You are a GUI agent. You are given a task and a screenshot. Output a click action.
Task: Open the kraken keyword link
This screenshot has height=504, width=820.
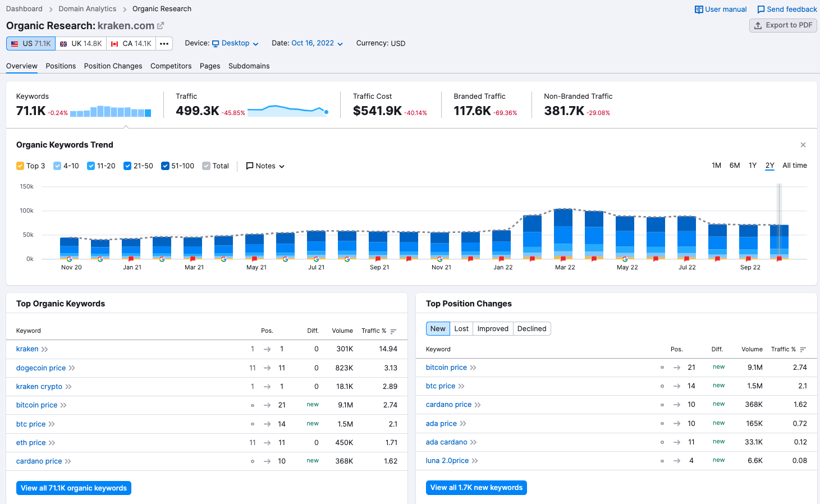click(x=28, y=349)
